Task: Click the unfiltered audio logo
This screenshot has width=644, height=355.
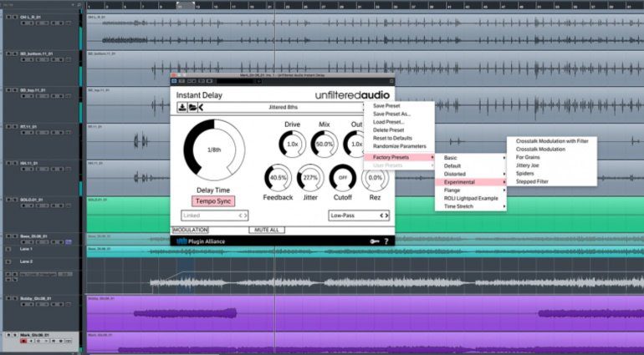Action: point(351,95)
